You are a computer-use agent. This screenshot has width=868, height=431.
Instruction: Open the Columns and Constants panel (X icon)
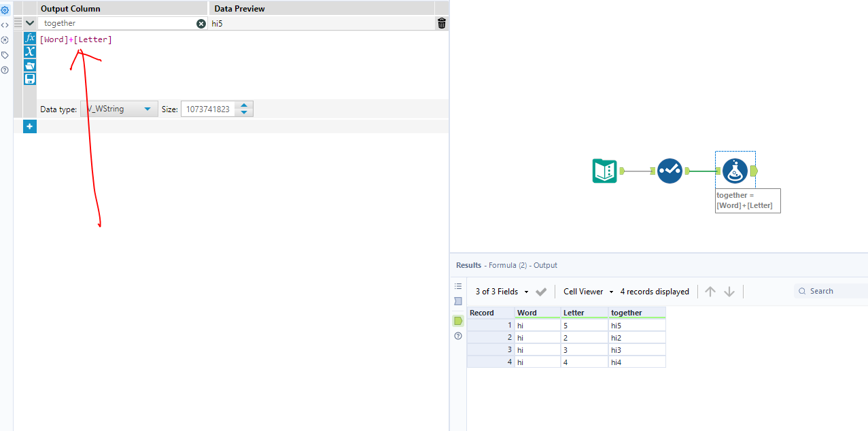(29, 52)
